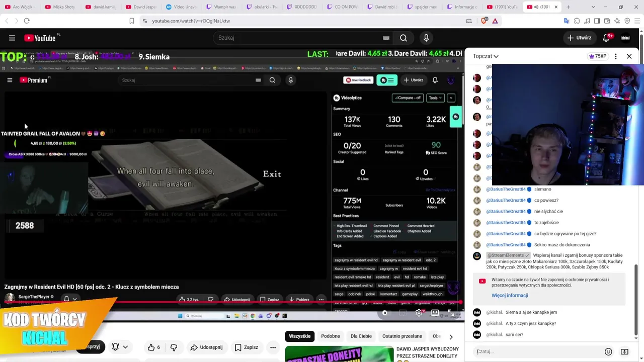This screenshot has height=362, width=644.
Task: Click the browser address bar URL
Action: point(191,21)
